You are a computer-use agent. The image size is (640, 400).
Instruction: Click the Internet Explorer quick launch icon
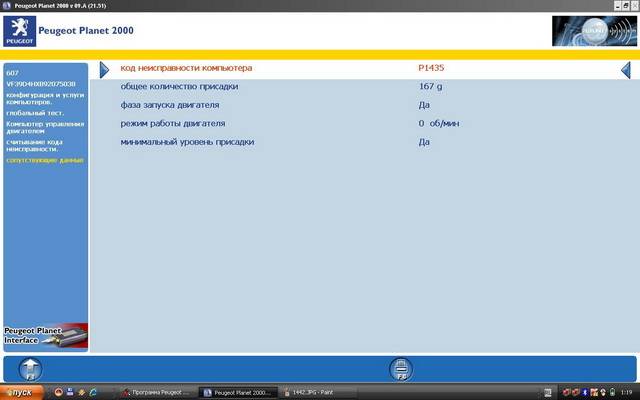pyautogui.click(x=93, y=392)
